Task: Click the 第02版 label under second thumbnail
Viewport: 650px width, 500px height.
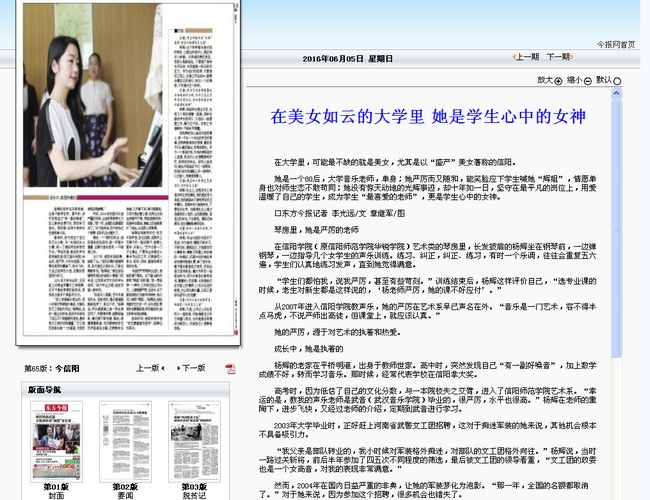Action: tap(125, 487)
